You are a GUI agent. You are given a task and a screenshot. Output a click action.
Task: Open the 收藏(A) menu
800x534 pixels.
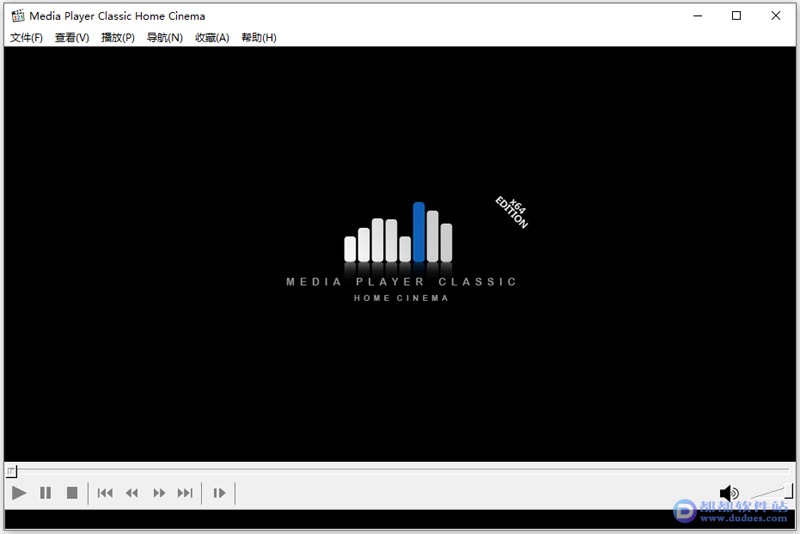click(x=212, y=37)
